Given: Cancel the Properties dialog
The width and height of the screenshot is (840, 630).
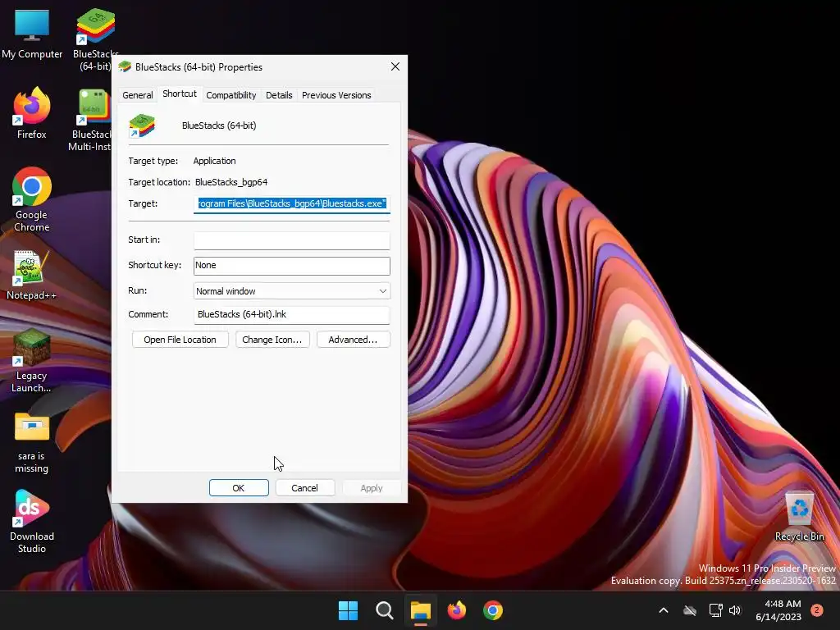Looking at the screenshot, I should 305,488.
